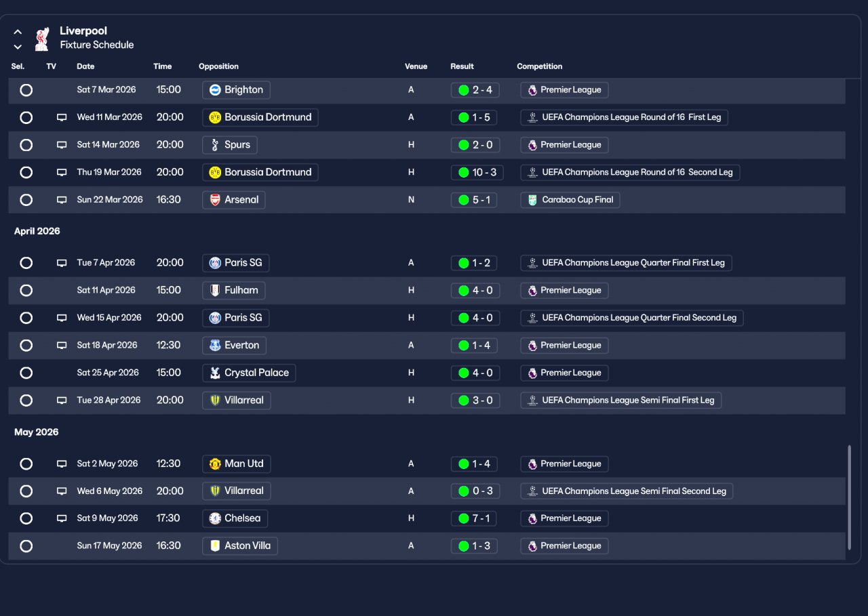Open UEFA Champions League Semi Final Second Leg

coord(627,491)
